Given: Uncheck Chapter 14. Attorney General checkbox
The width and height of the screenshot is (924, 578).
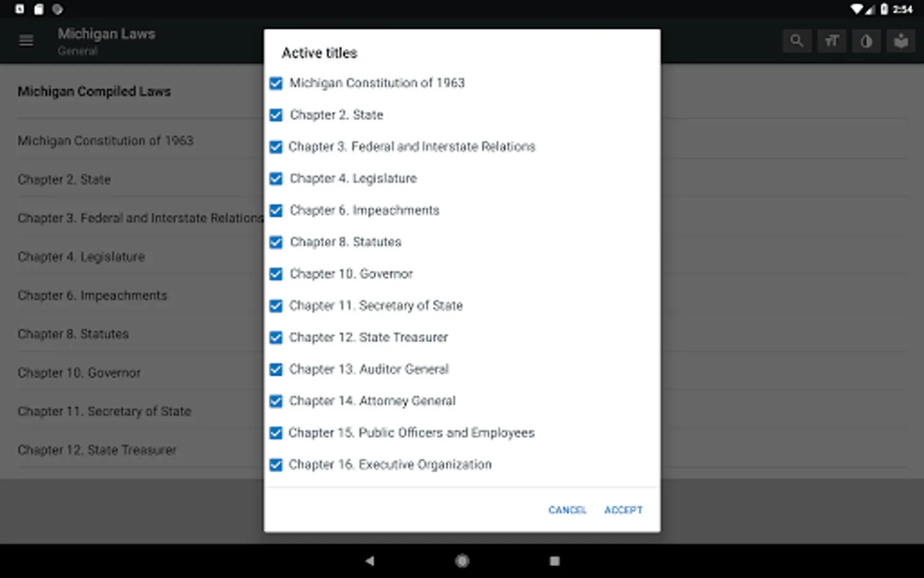Looking at the screenshot, I should click(x=276, y=401).
